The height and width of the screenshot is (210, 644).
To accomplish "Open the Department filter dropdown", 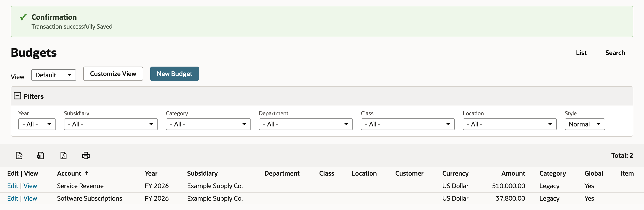I will click(x=306, y=124).
